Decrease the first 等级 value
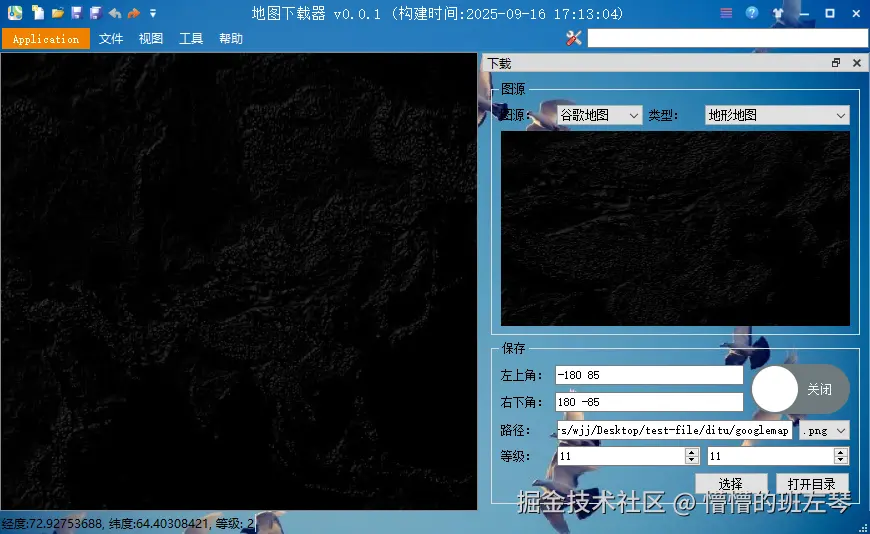870x534 pixels. [692, 460]
